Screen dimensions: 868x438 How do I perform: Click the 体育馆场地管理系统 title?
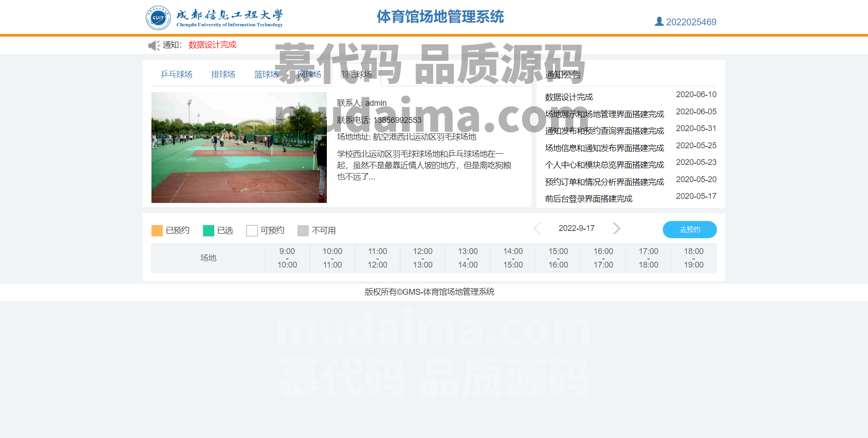point(440,17)
